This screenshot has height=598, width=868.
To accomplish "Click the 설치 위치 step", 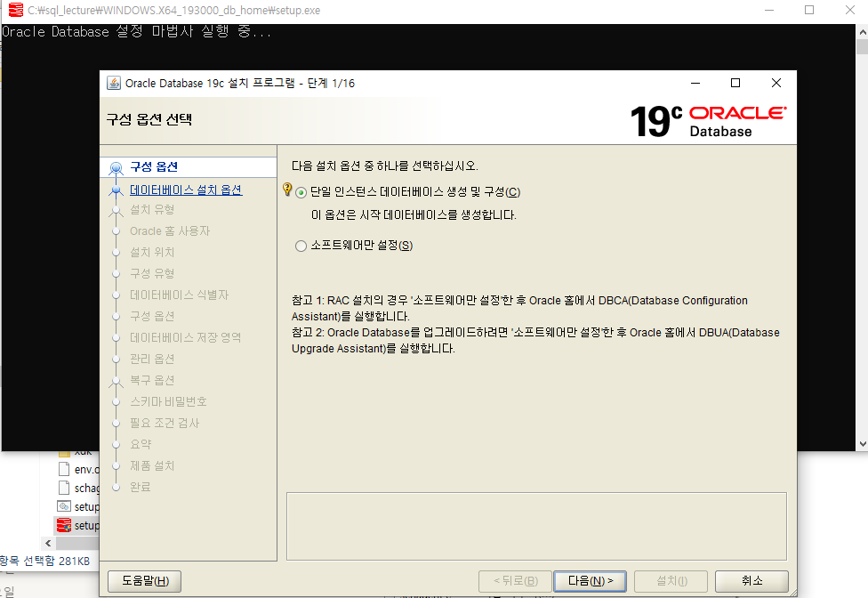I will pyautogui.click(x=152, y=253).
